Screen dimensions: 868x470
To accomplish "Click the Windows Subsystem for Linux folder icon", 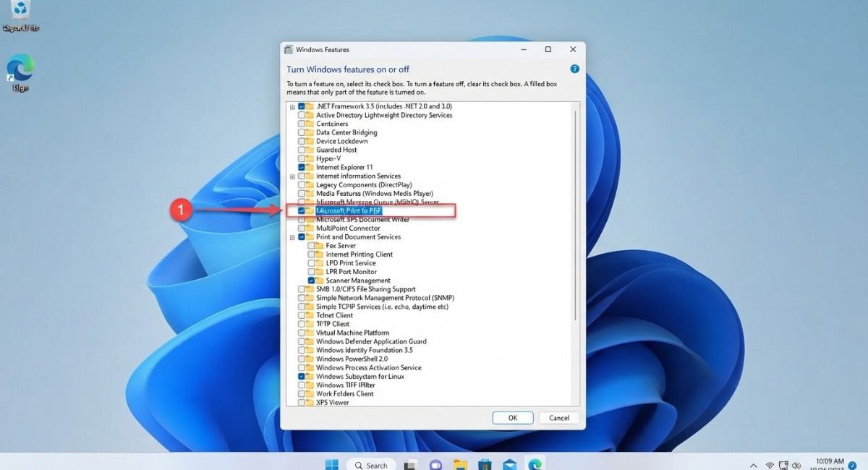I will coord(310,376).
